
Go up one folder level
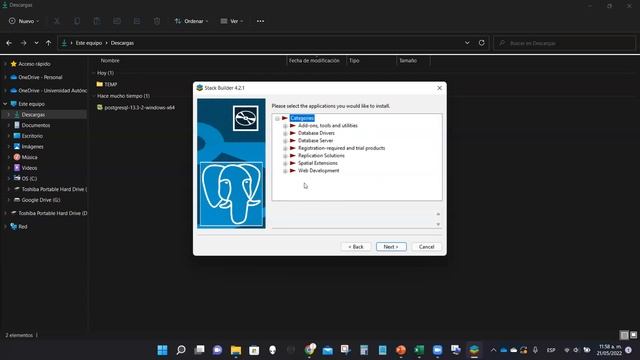(48, 43)
